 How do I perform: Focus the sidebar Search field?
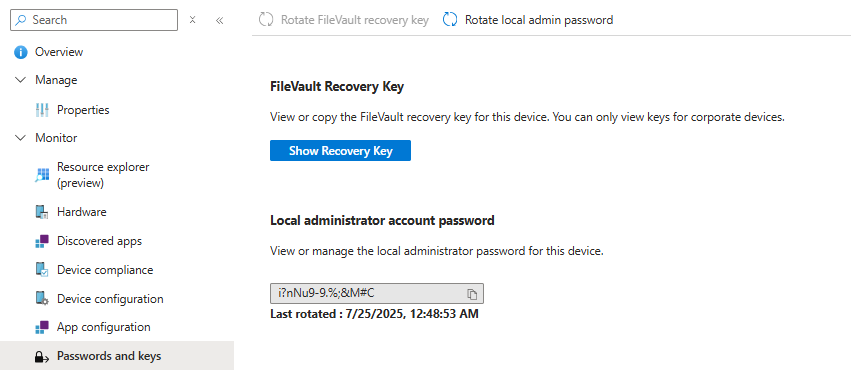94,20
